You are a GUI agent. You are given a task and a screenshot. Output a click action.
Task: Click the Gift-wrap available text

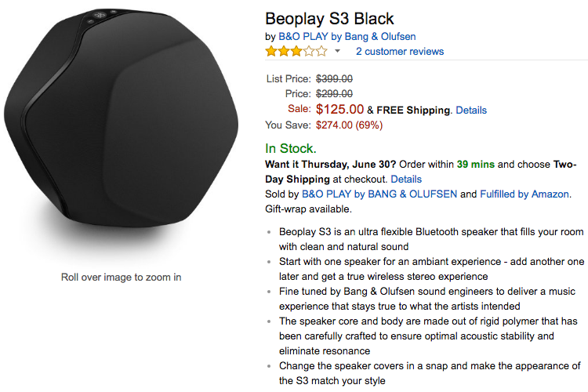[309, 209]
